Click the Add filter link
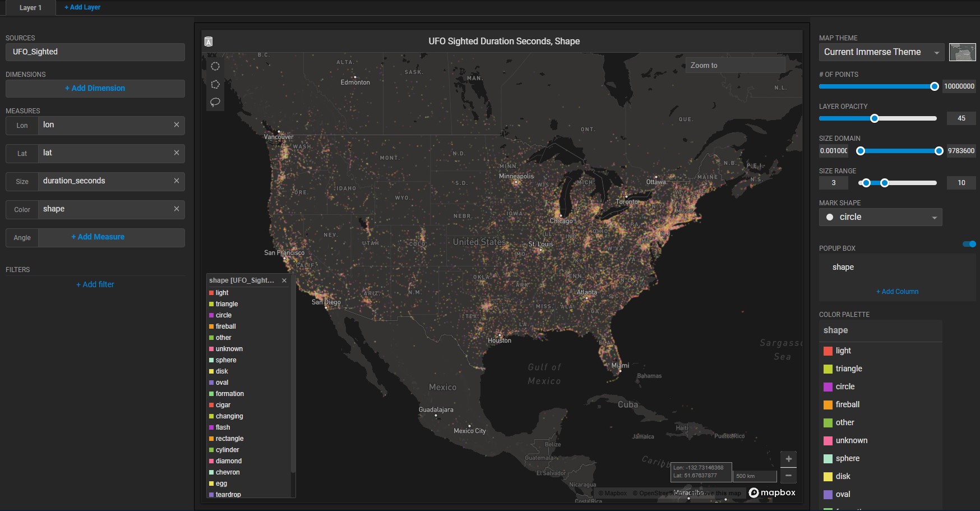Image resolution: width=980 pixels, height=511 pixels. [95, 284]
